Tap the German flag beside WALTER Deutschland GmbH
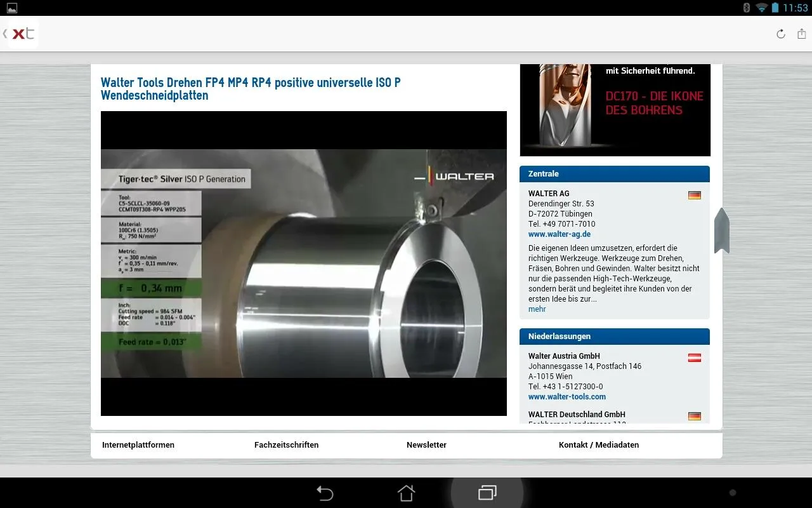This screenshot has height=508, width=812. 695,416
